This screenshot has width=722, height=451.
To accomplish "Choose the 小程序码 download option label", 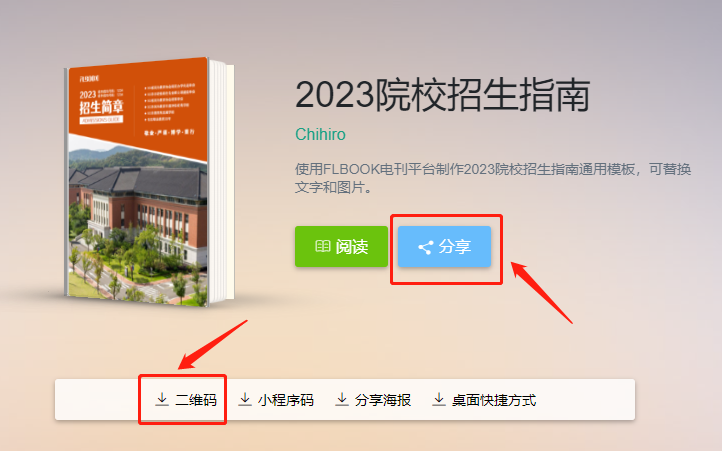I will (x=285, y=400).
